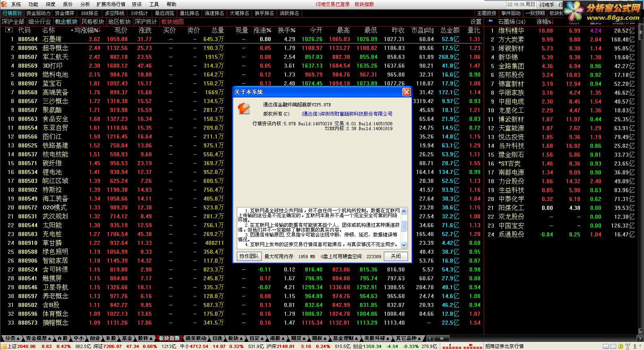
Task: Select 风格板块 sector filter
Action: coord(93,22)
